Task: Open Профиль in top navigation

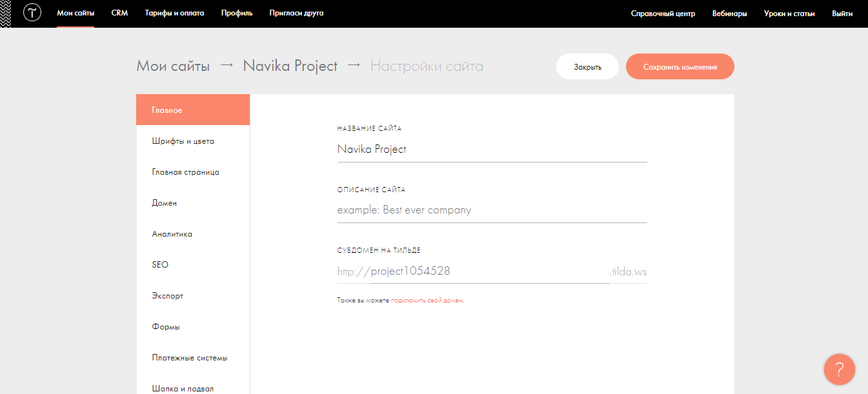Action: point(236,13)
